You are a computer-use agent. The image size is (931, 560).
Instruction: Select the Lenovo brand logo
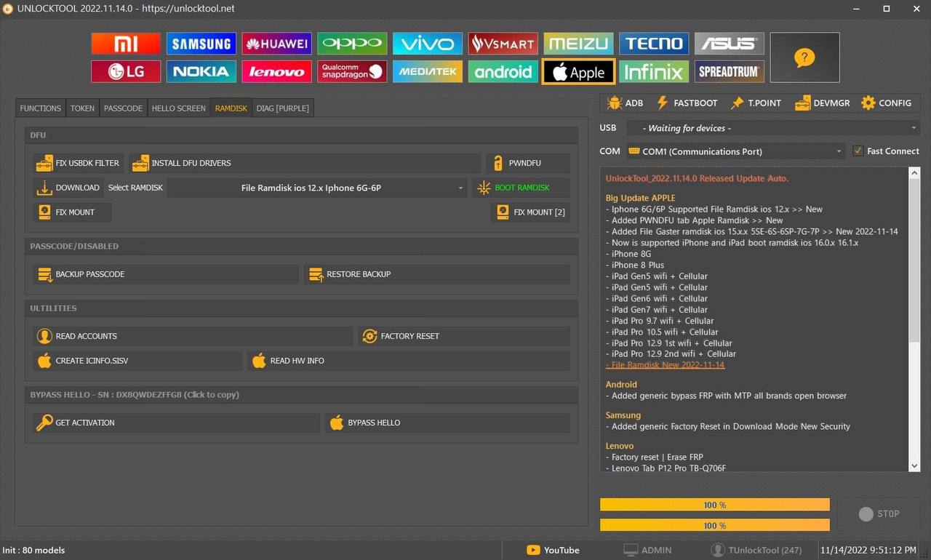pos(276,71)
